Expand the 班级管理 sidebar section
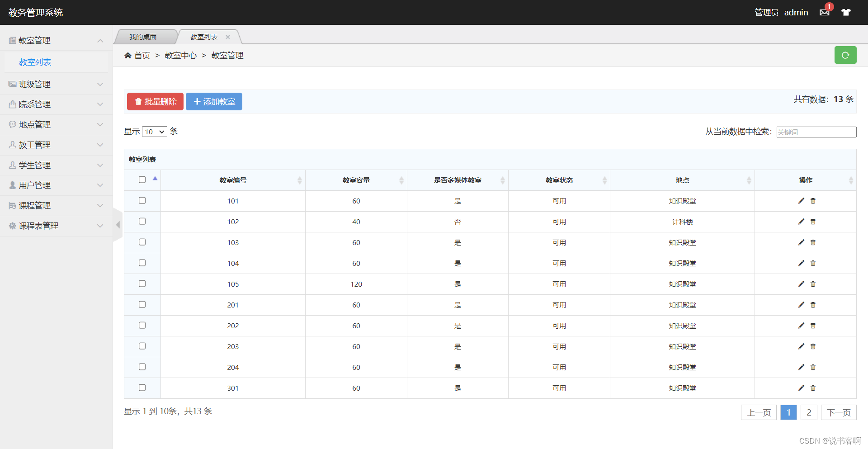868x449 pixels. [x=56, y=84]
